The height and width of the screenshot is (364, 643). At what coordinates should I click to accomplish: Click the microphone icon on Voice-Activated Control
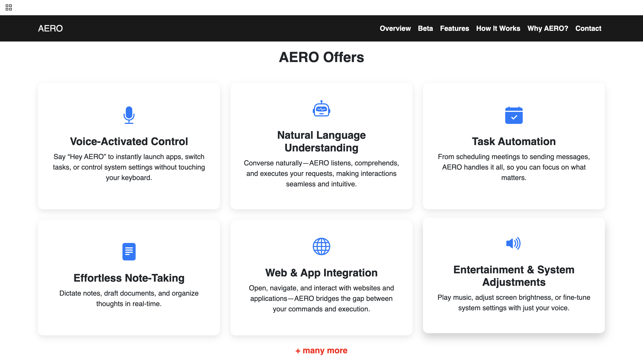tap(129, 115)
